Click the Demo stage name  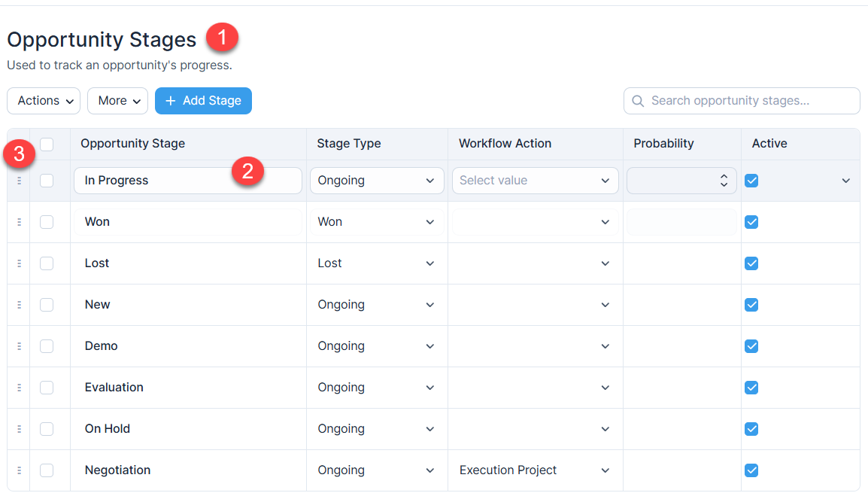click(102, 346)
